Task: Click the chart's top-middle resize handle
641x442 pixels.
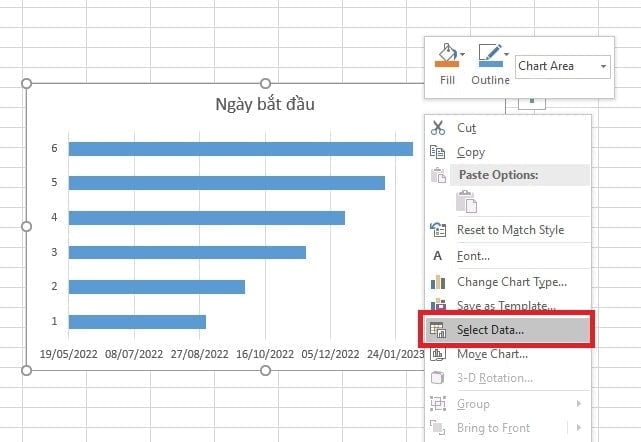Action: tap(265, 83)
